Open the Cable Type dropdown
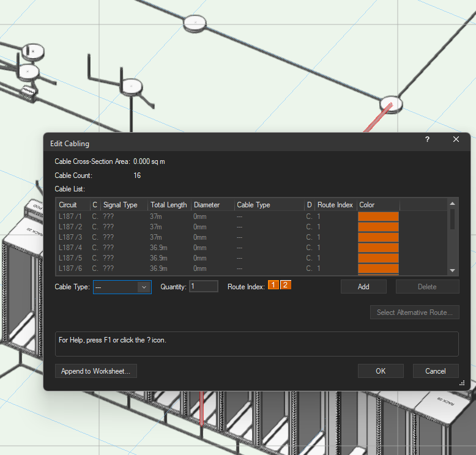This screenshot has height=455, width=476. [x=122, y=287]
